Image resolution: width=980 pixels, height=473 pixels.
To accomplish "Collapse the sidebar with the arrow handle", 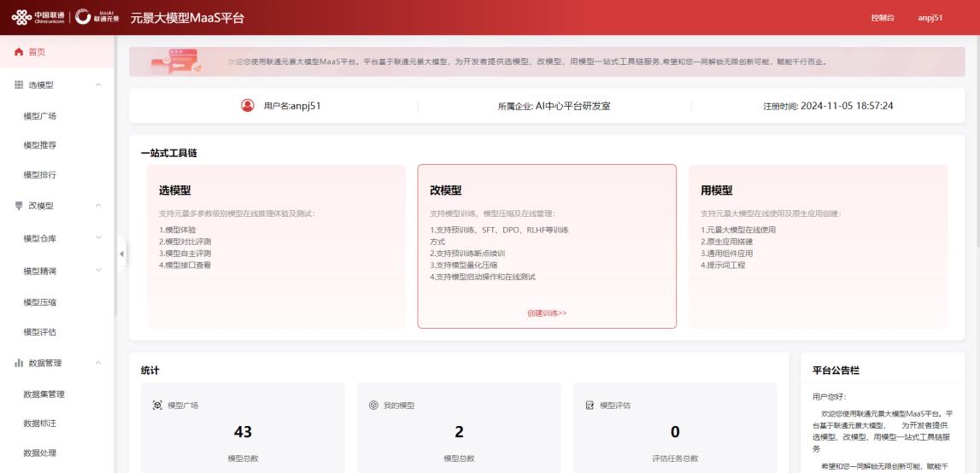I will [121, 254].
